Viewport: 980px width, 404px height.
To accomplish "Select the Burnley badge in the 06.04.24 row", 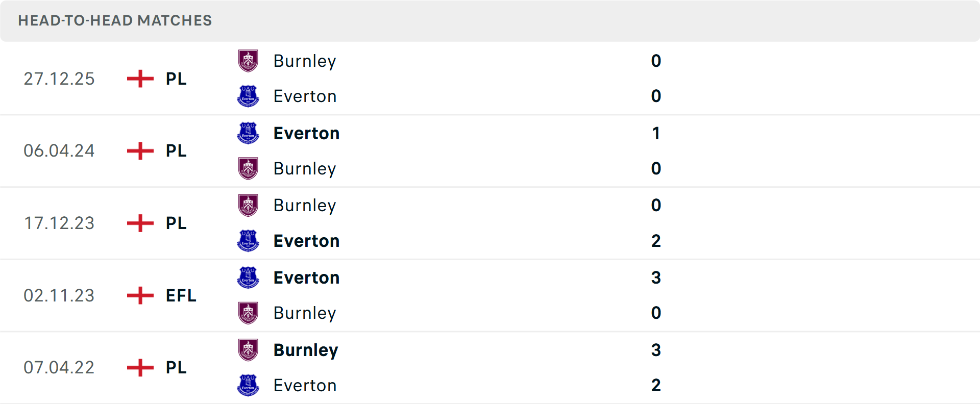I will click(249, 168).
